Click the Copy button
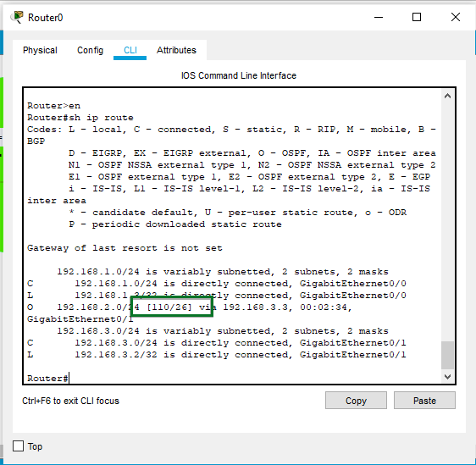 (x=356, y=401)
